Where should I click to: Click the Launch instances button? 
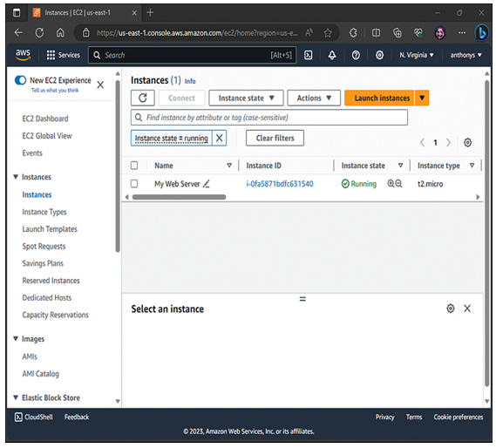[379, 98]
